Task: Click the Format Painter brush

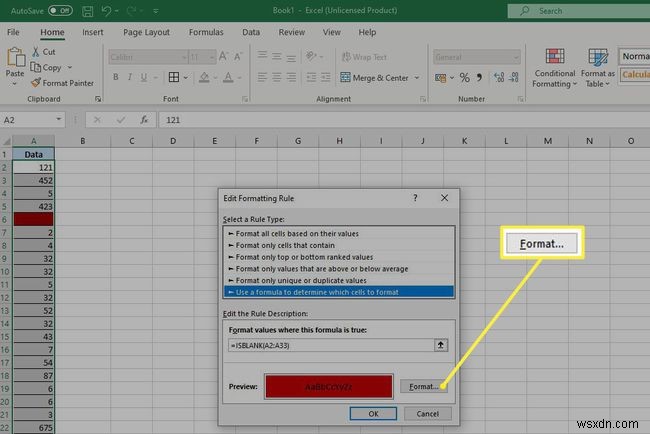Action: (36, 82)
